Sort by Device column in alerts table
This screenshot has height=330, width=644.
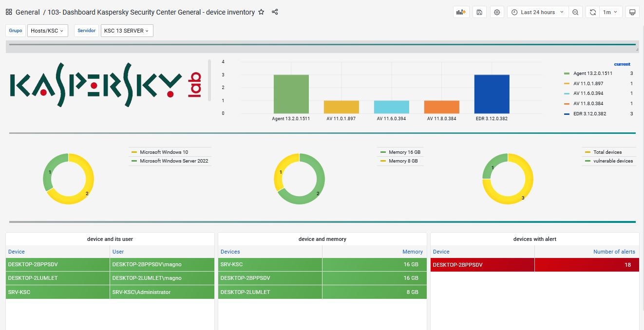point(441,252)
